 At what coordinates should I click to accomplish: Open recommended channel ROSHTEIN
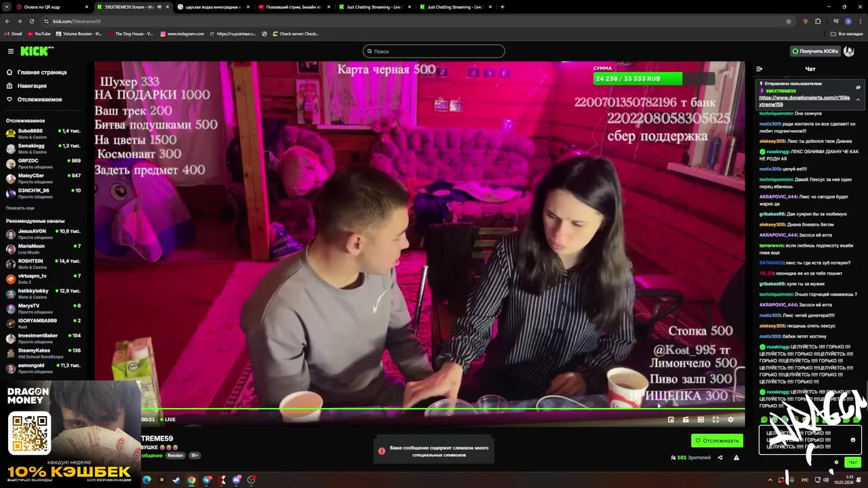(43, 264)
